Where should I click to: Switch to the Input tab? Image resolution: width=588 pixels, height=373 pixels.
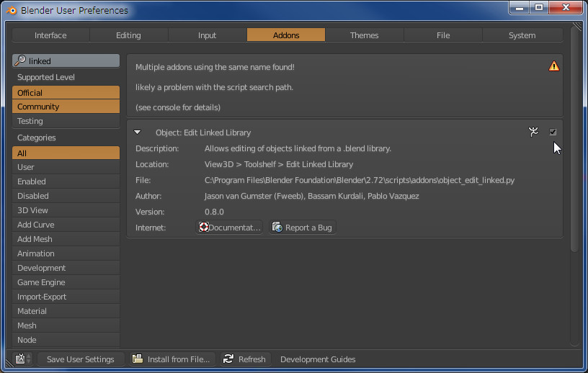pyautogui.click(x=207, y=35)
